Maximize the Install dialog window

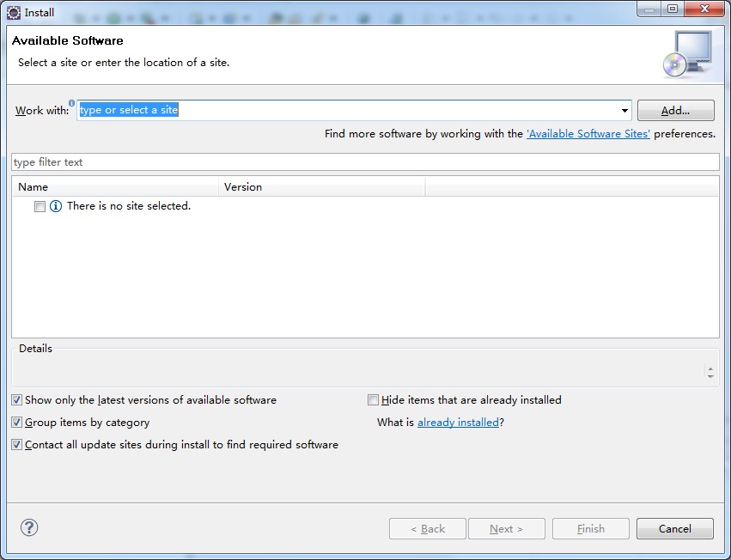tap(672, 9)
